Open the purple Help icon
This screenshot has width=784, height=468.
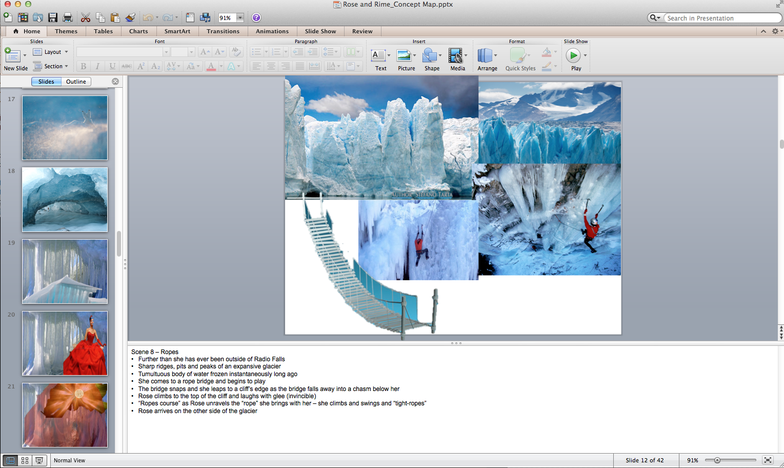[256, 18]
